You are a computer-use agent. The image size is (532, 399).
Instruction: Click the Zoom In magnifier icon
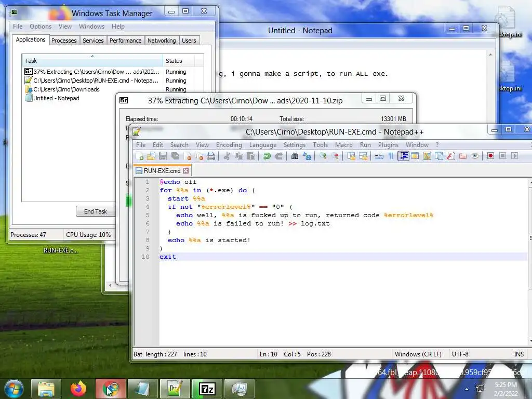[x=323, y=156]
